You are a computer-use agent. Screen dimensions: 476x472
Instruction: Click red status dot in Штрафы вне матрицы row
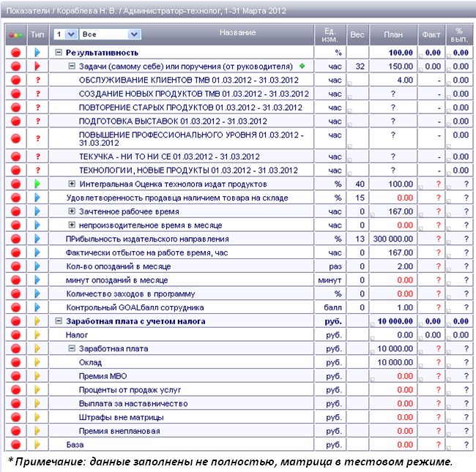coord(16,417)
